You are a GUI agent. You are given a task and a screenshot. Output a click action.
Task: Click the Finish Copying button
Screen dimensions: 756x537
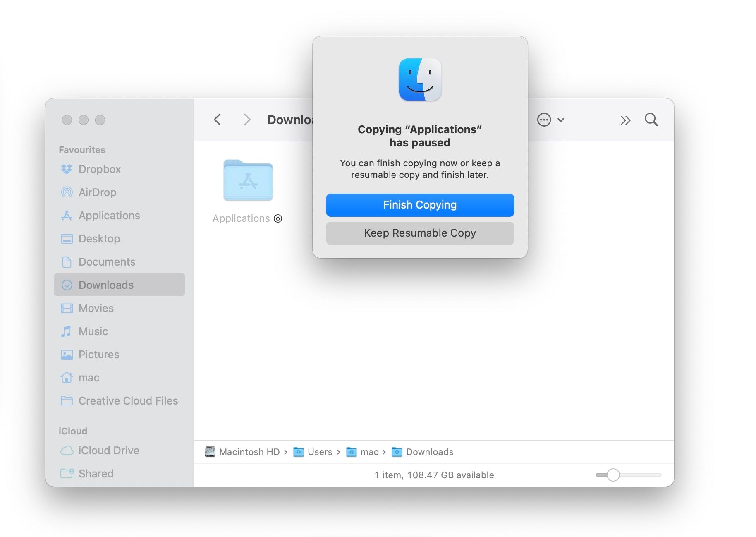click(420, 205)
